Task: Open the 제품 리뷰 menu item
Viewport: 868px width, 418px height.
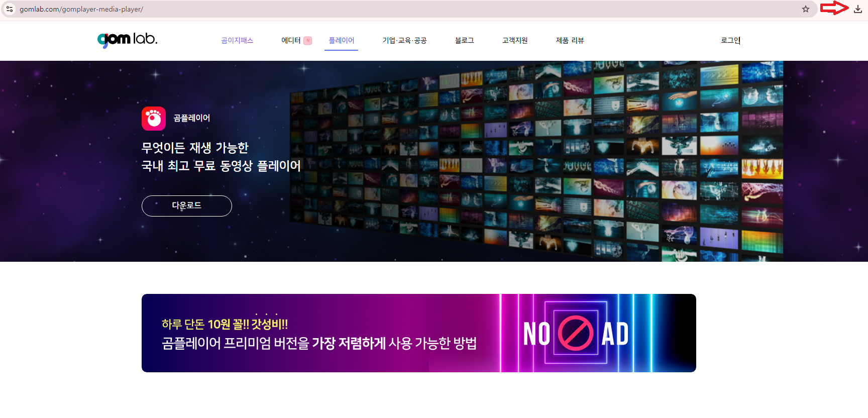Action: coord(570,41)
